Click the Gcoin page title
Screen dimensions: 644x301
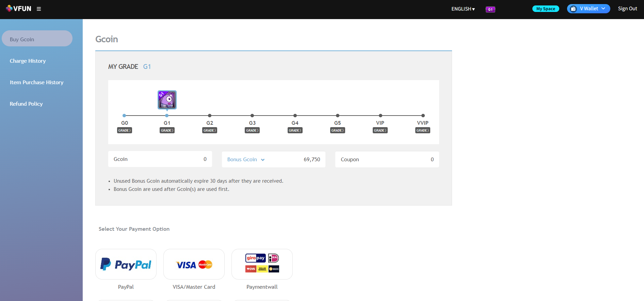pos(107,39)
